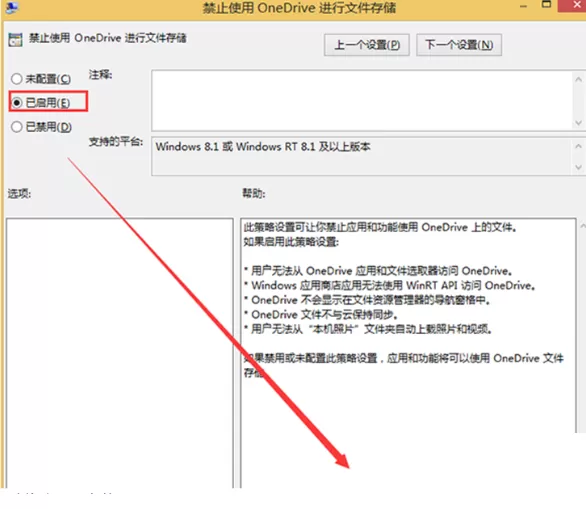Click the help line about 本机照片 文件夹
The width and height of the screenshot is (586, 509).
pyautogui.click(x=368, y=329)
